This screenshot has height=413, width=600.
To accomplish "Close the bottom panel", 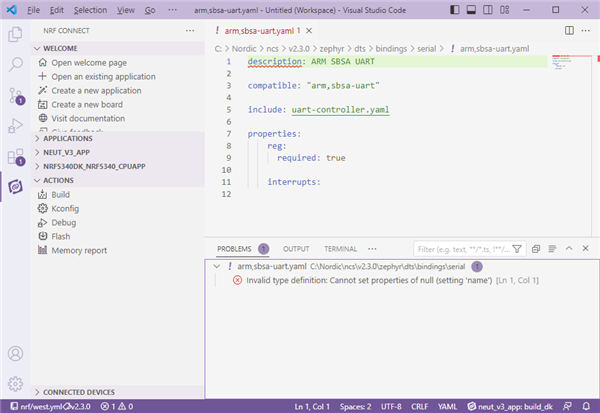I will pos(585,248).
